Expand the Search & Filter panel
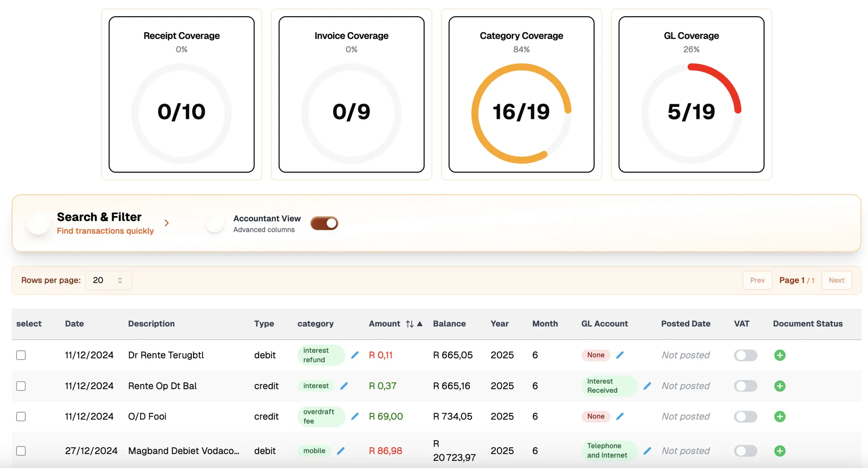 (167, 223)
